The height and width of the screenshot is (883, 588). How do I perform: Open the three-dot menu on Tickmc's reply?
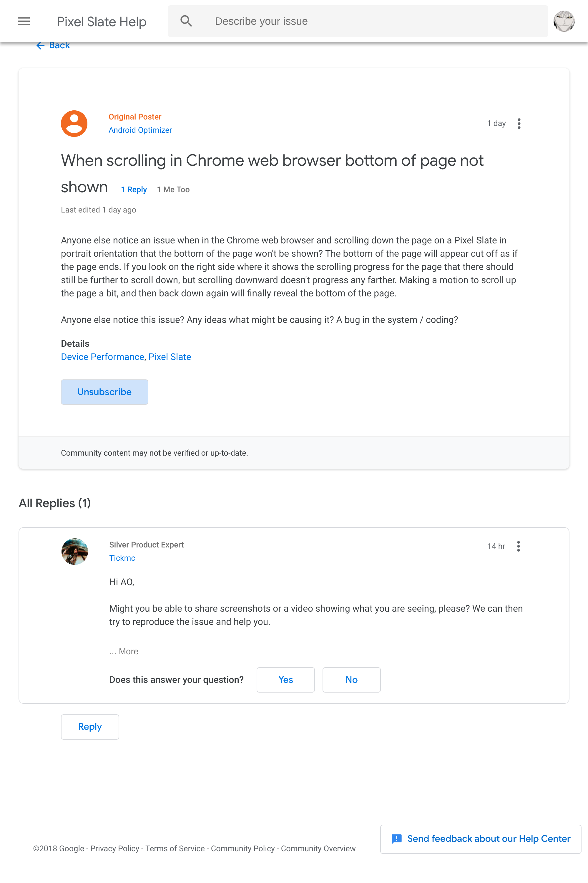pyautogui.click(x=519, y=547)
